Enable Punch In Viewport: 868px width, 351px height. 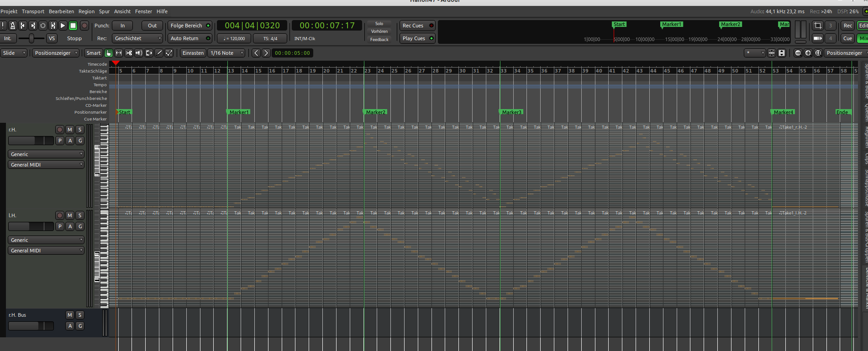pos(122,26)
